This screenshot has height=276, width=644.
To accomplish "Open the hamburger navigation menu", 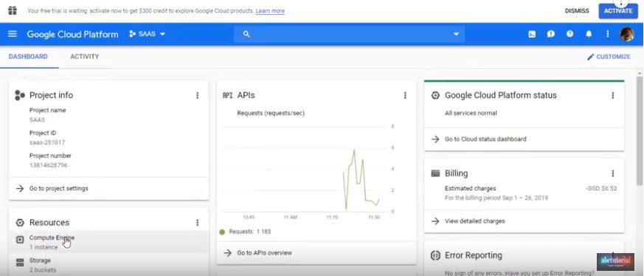I will [x=13, y=34].
